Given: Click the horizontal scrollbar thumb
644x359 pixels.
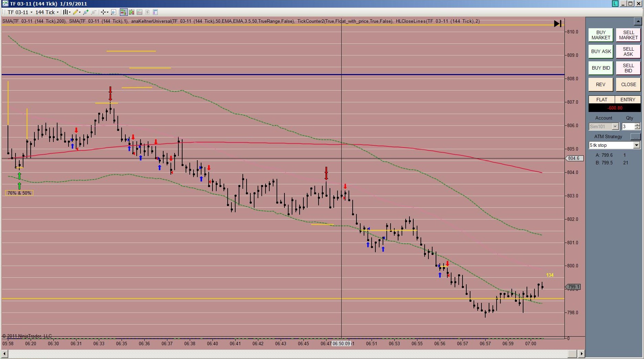Looking at the screenshot, I should [x=572, y=354].
